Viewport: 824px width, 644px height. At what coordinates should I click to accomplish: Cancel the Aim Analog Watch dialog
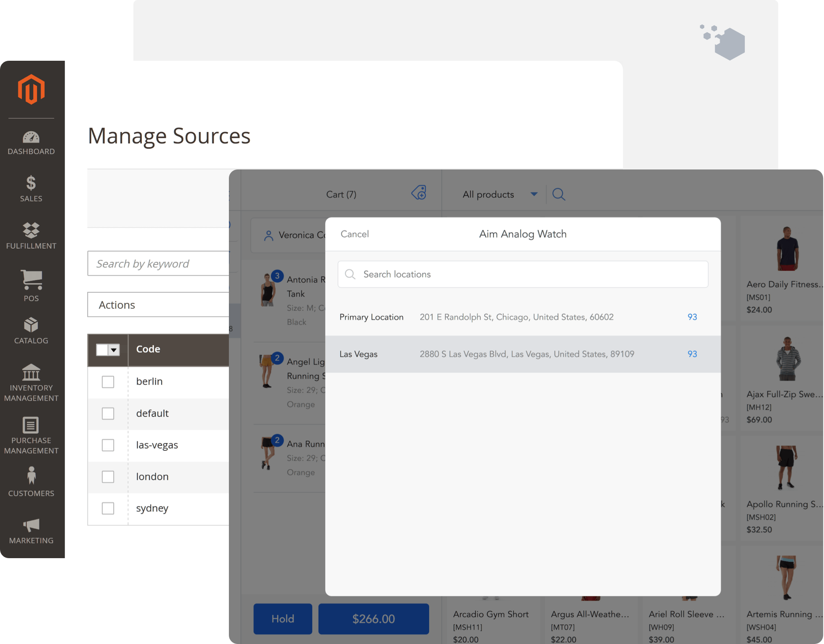pyautogui.click(x=354, y=234)
